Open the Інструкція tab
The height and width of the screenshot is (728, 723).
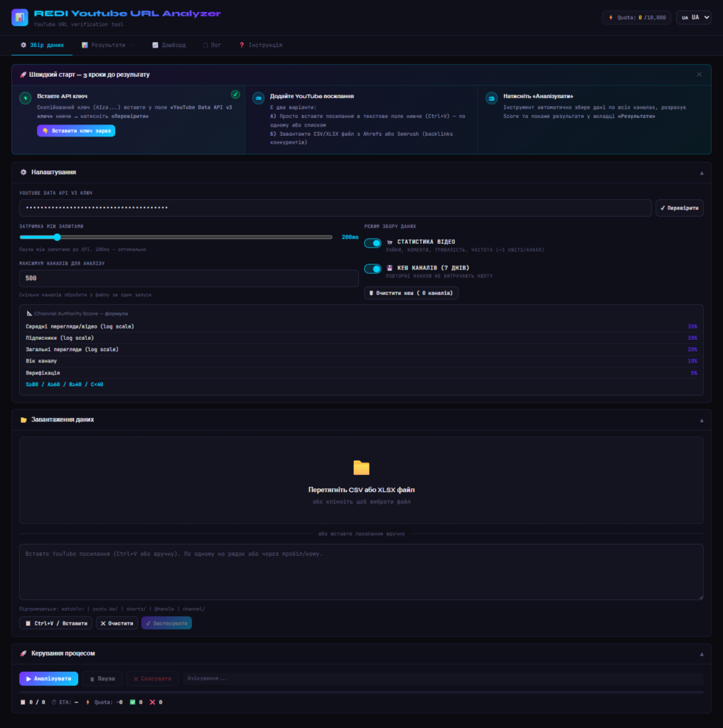(260, 45)
